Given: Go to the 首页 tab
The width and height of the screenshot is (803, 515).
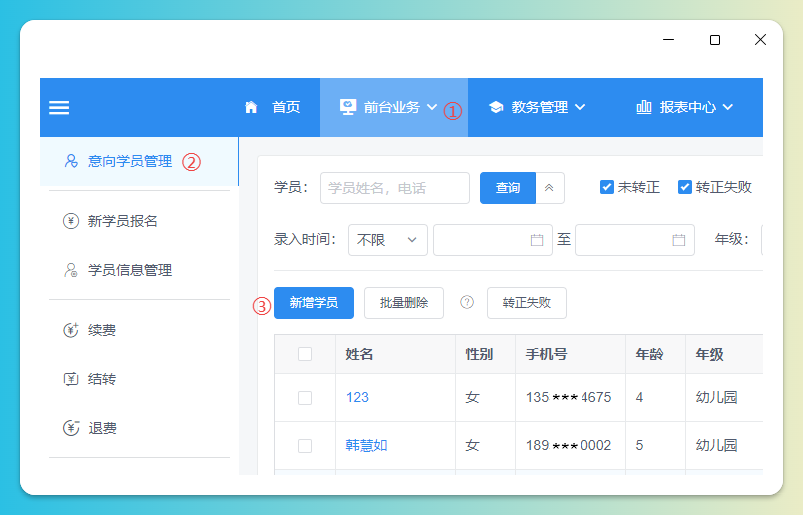Looking at the screenshot, I should tap(272, 107).
